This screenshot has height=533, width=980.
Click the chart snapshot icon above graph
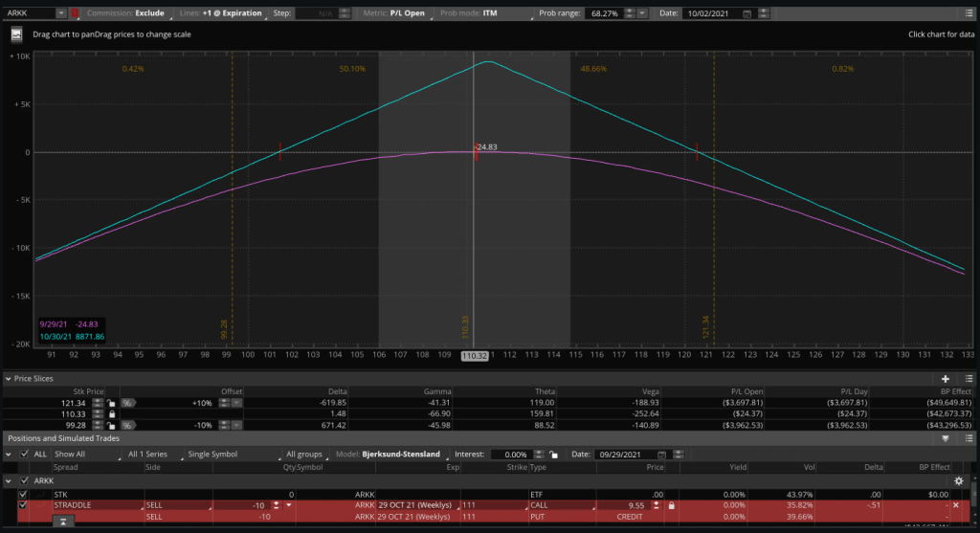pos(16,35)
